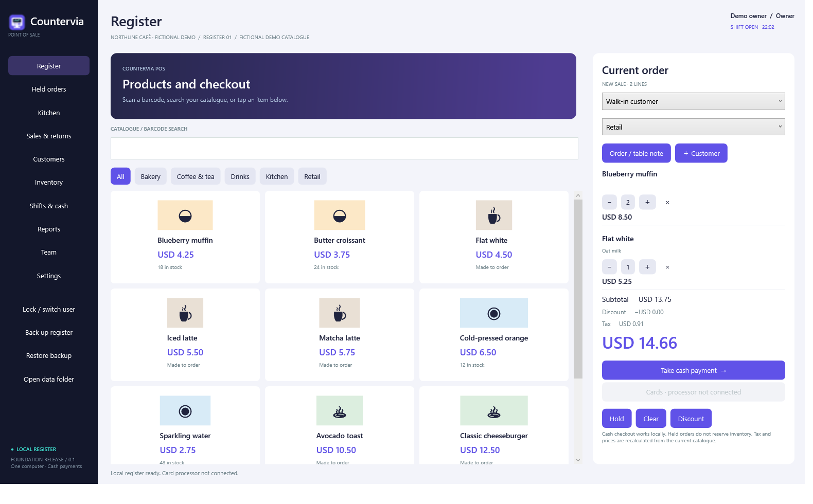Increase Blueberry muffin quantity with plus
This screenshot has height=504, width=813.
point(647,203)
